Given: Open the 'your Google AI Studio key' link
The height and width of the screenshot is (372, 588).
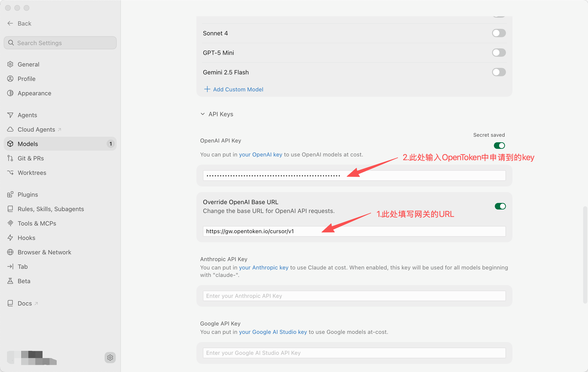Looking at the screenshot, I should point(273,332).
